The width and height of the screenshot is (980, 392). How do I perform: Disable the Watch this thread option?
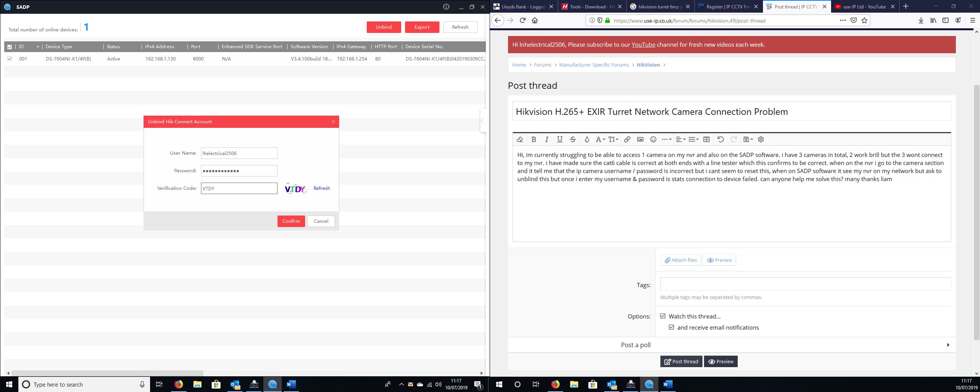pos(663,316)
